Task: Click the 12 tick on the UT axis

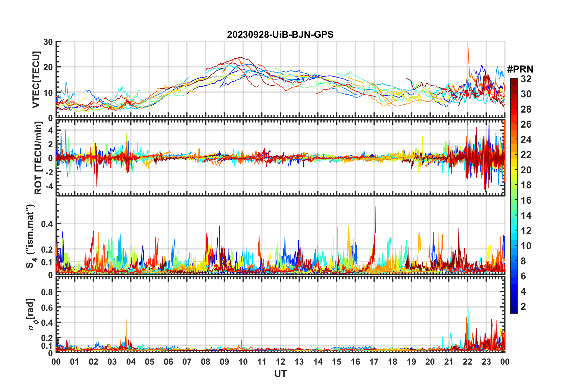Action: (x=280, y=362)
